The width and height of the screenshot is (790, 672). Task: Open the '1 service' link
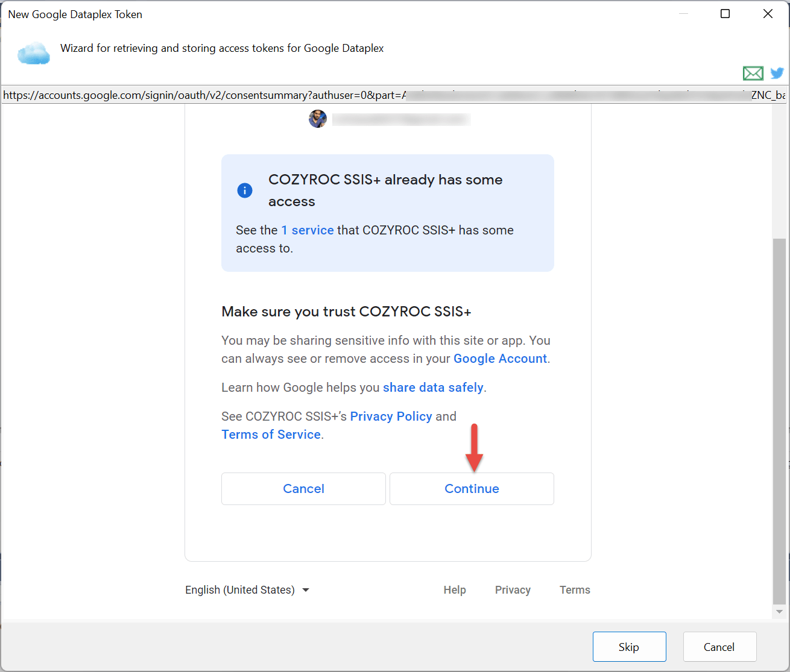click(308, 230)
